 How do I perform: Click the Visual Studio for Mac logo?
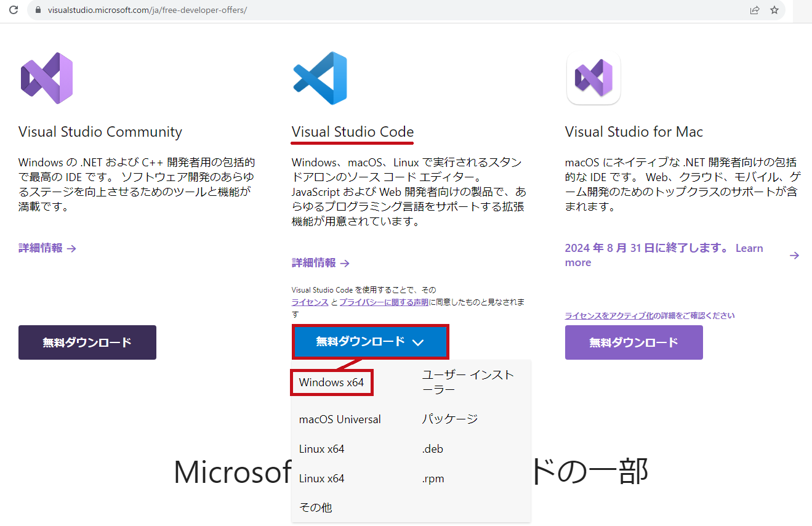point(593,78)
